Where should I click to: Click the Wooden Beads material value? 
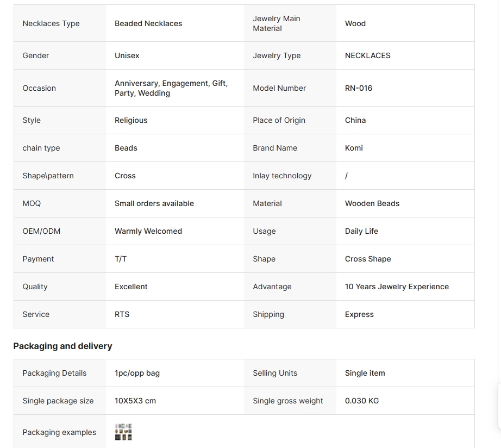pos(372,203)
